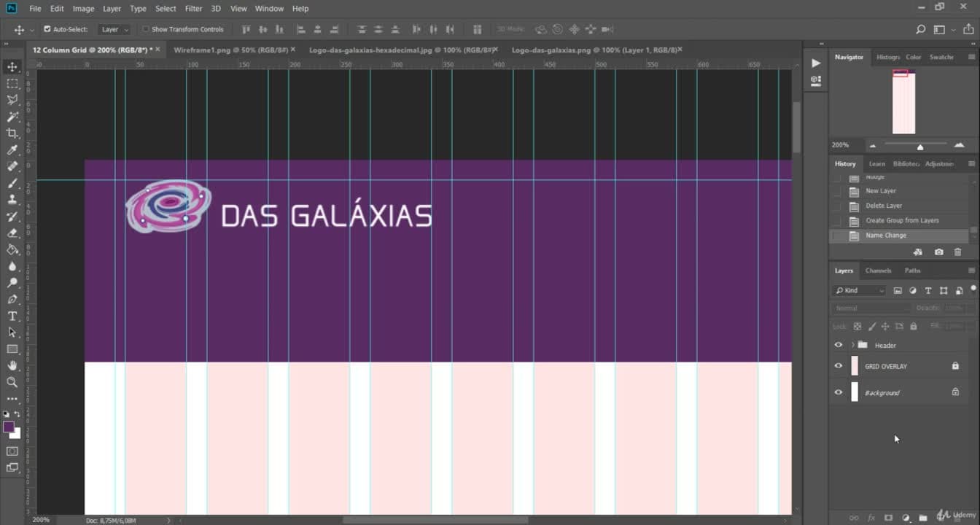Viewport: 980px width, 525px height.
Task: Select the Polygonal Lasso tool
Action: tap(12, 101)
